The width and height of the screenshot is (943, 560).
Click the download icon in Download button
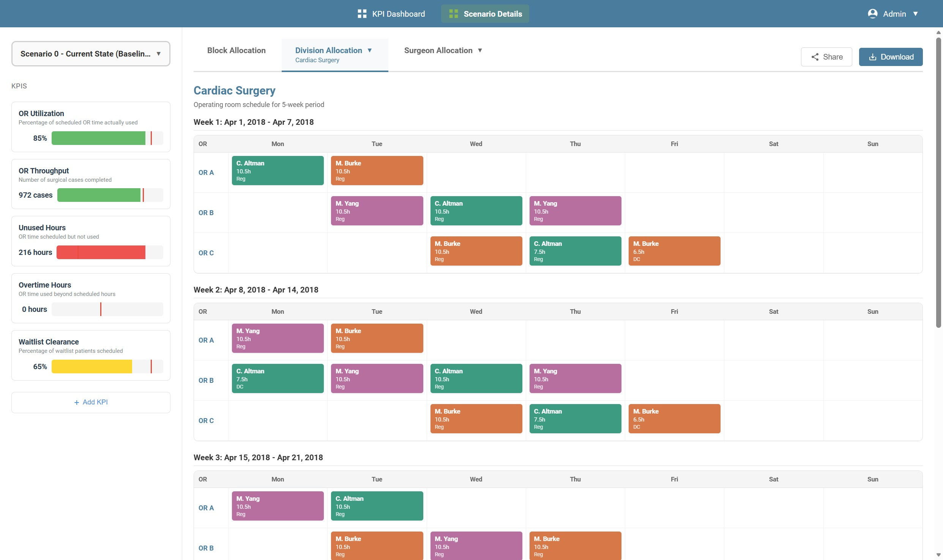click(873, 57)
